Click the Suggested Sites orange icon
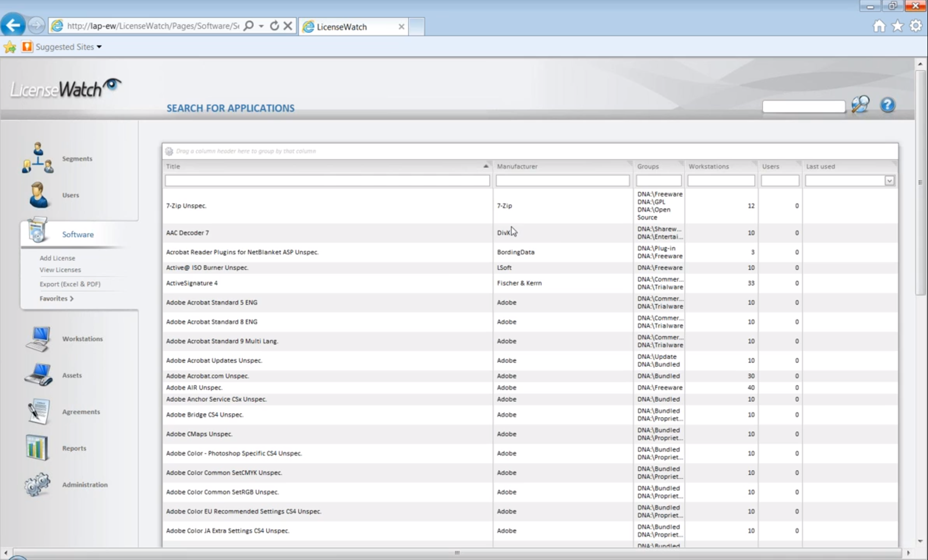Image resolution: width=928 pixels, height=560 pixels. tap(27, 47)
